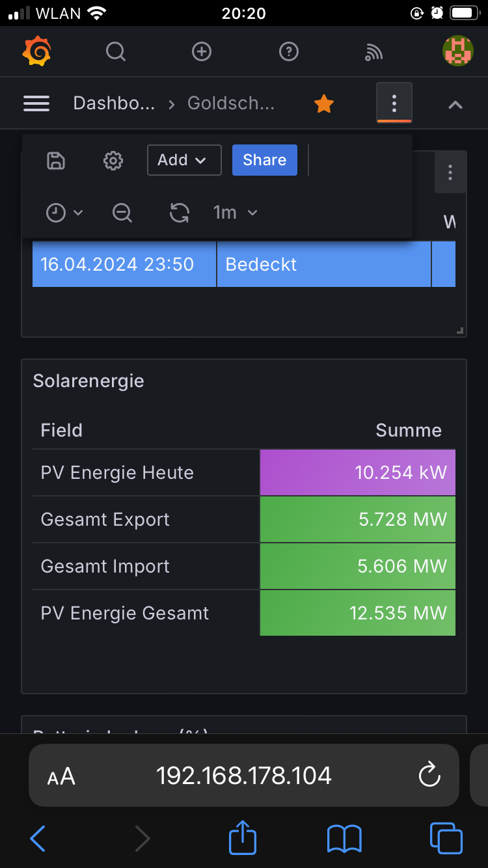Toggle the hamburger navigation menu
The height and width of the screenshot is (868, 488).
coord(36,103)
